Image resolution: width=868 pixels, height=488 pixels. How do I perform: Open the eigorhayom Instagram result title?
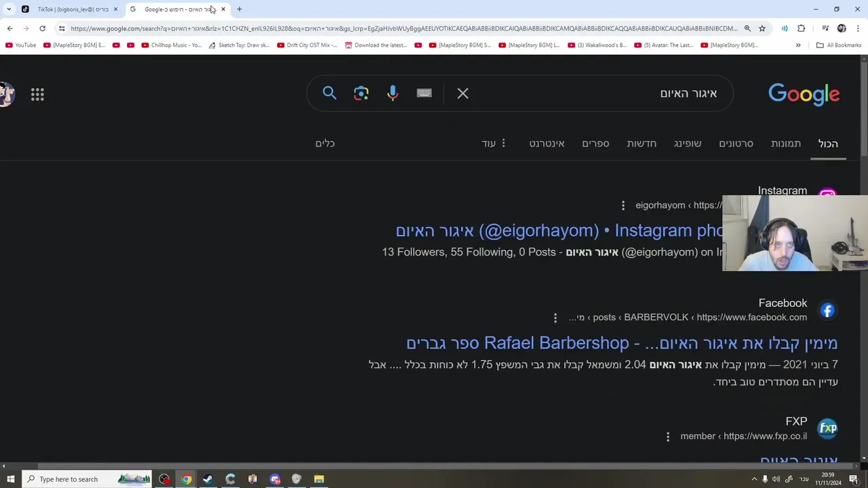(x=559, y=230)
